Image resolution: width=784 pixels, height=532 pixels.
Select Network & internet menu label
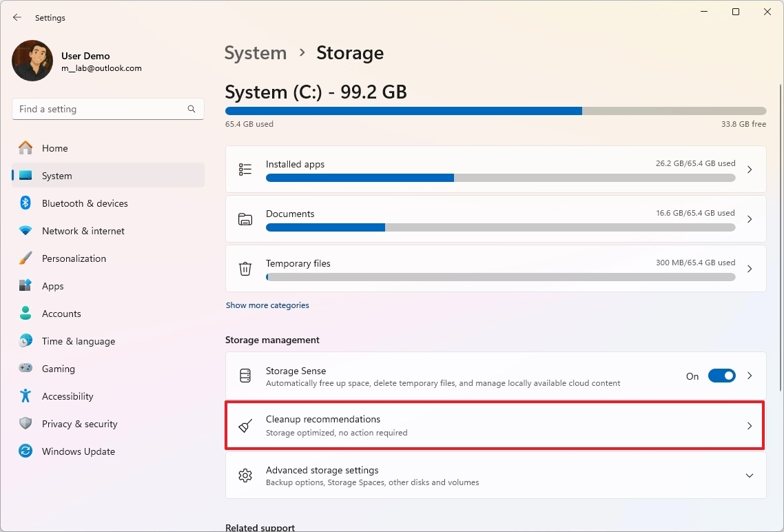click(x=83, y=230)
